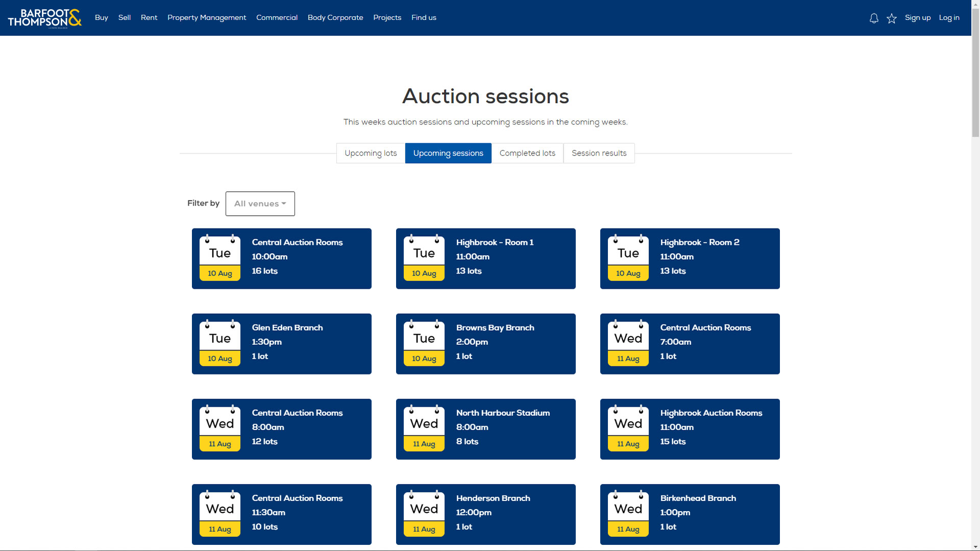Switch to the Upcoming lots tab
The height and width of the screenshot is (551, 980).
click(371, 153)
